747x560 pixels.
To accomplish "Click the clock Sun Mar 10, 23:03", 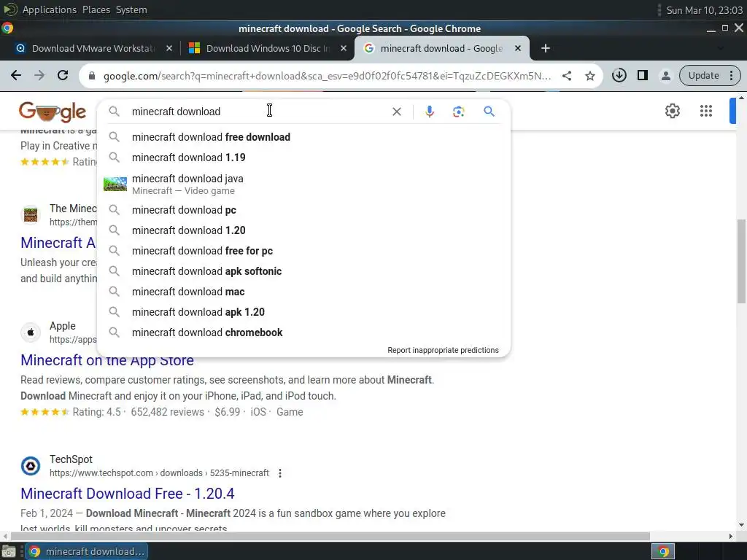I will tap(704, 10).
